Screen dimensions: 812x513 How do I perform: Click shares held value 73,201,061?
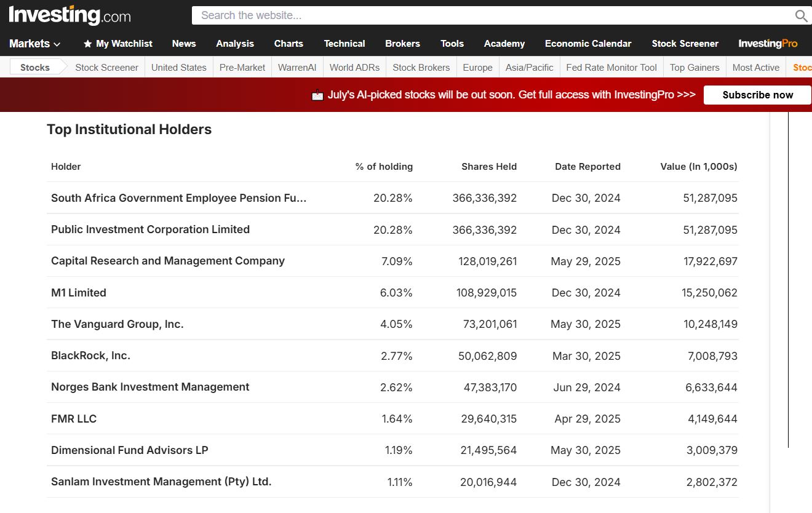490,324
